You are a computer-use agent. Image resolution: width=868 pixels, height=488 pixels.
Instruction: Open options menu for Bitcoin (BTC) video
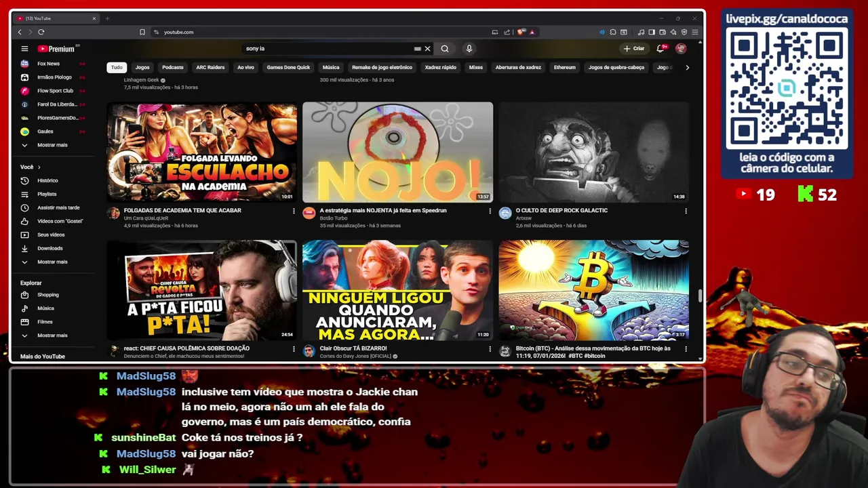686,349
